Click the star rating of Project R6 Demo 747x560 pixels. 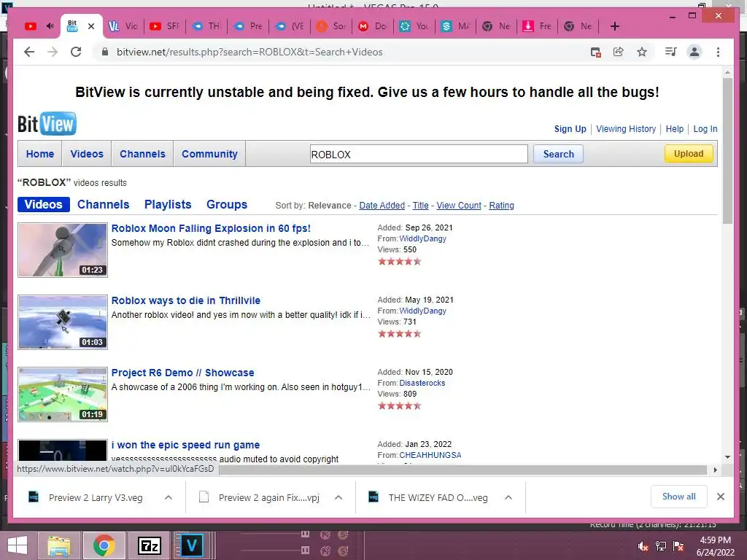(x=399, y=405)
